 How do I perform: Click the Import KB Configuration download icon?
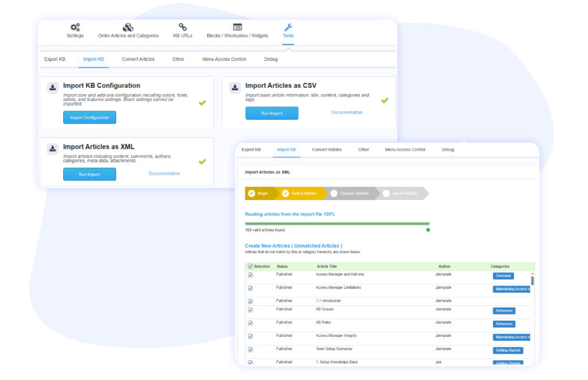tap(53, 87)
